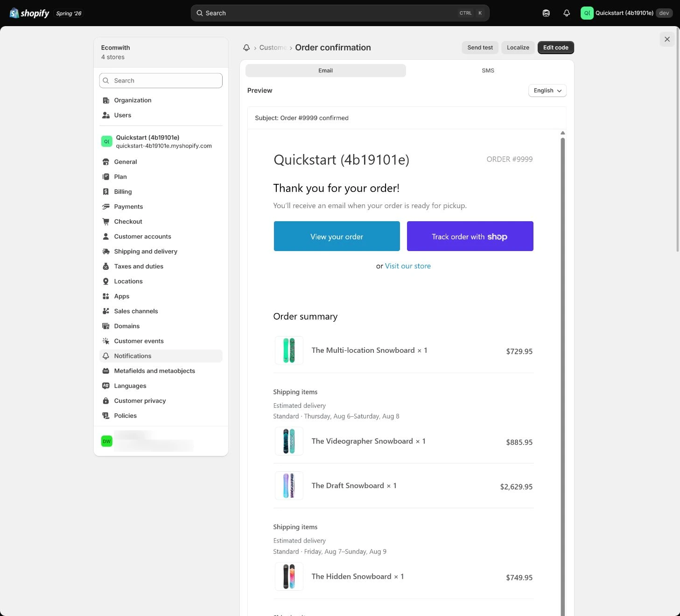Open the English language dropdown
The height and width of the screenshot is (616, 680).
tap(547, 91)
